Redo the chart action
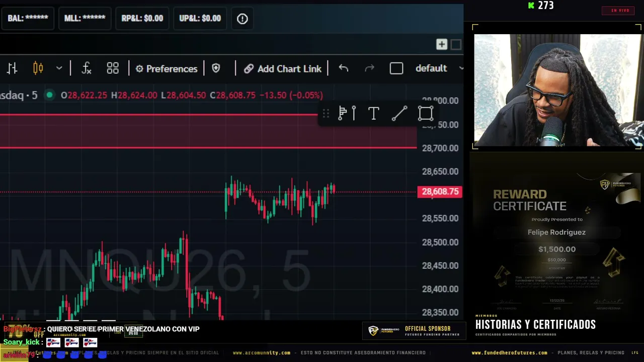644x362 pixels. (369, 68)
